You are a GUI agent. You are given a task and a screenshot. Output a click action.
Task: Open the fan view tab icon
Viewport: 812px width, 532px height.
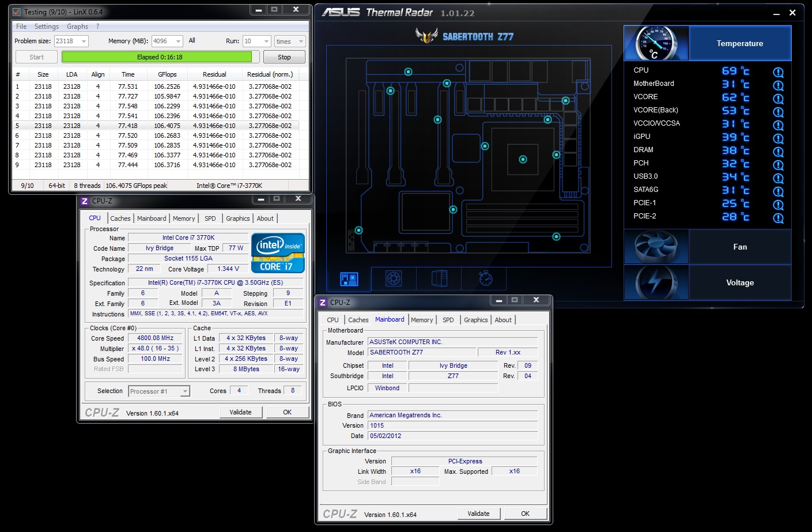tap(394, 279)
